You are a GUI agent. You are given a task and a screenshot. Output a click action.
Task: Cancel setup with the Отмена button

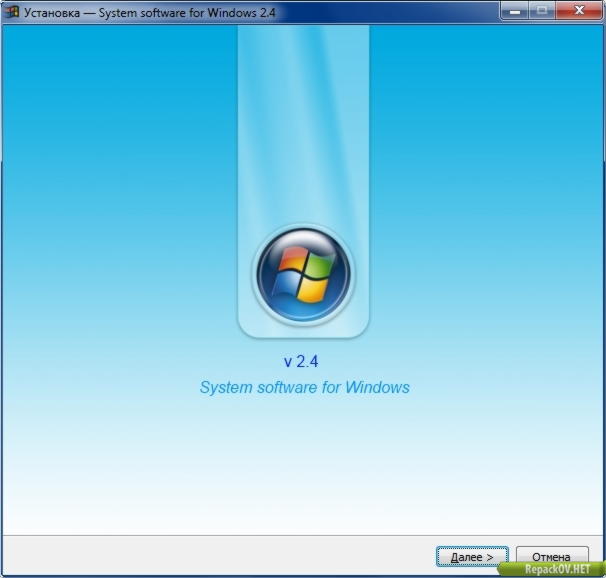[x=552, y=556]
